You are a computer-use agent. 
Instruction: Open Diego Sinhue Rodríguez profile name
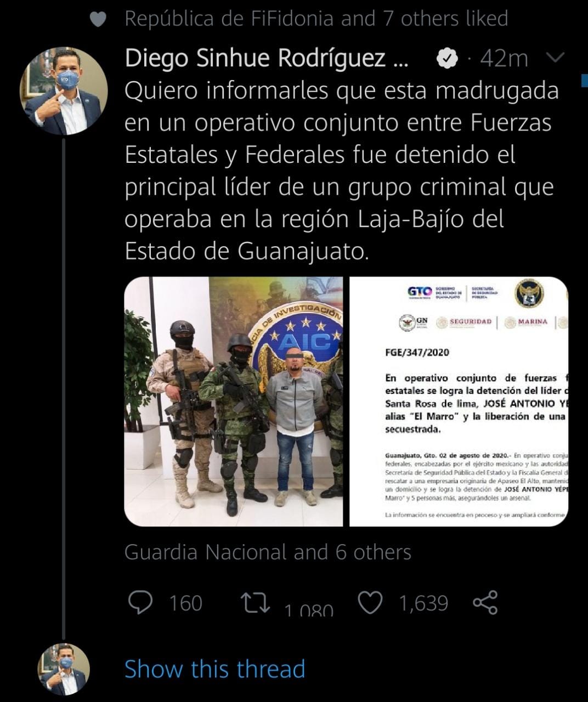point(267,58)
